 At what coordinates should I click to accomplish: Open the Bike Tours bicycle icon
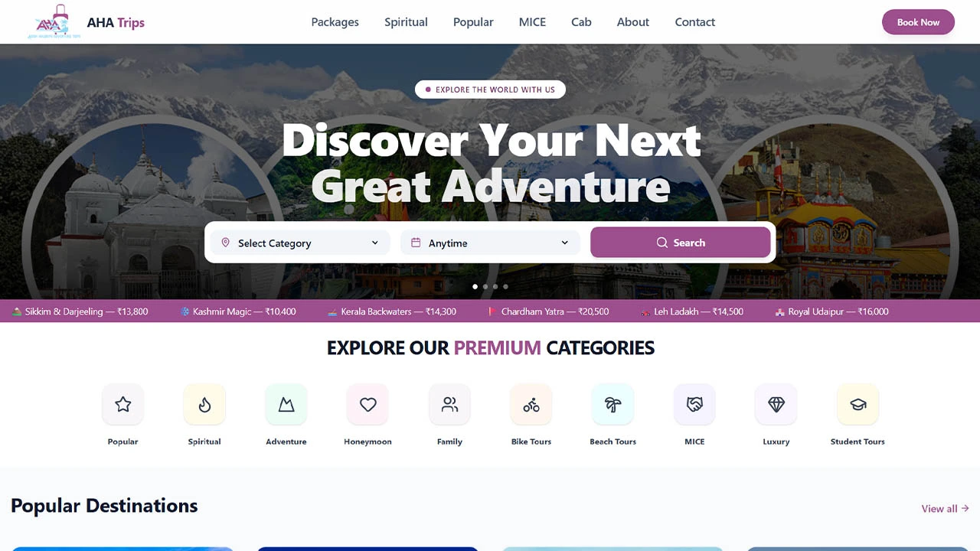[x=531, y=404]
